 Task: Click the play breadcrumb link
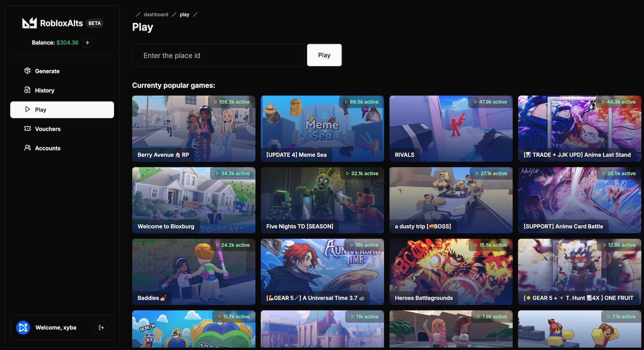[184, 14]
